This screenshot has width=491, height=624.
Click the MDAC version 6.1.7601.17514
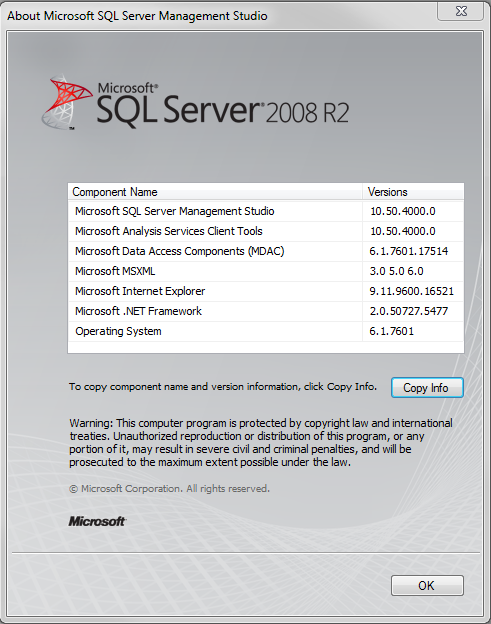[x=409, y=251]
